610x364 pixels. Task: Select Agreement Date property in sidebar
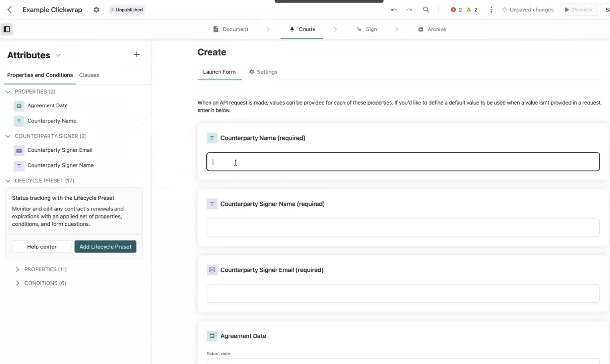48,106
